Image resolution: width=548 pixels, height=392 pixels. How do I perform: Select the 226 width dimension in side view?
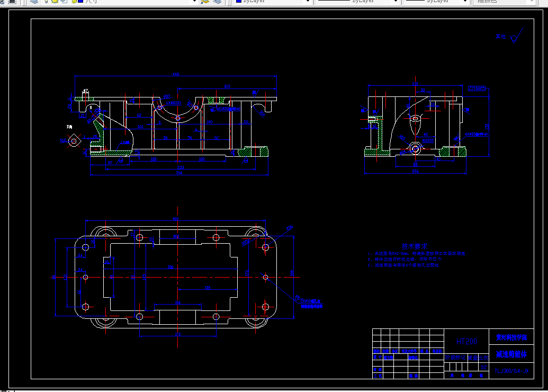pos(415,171)
